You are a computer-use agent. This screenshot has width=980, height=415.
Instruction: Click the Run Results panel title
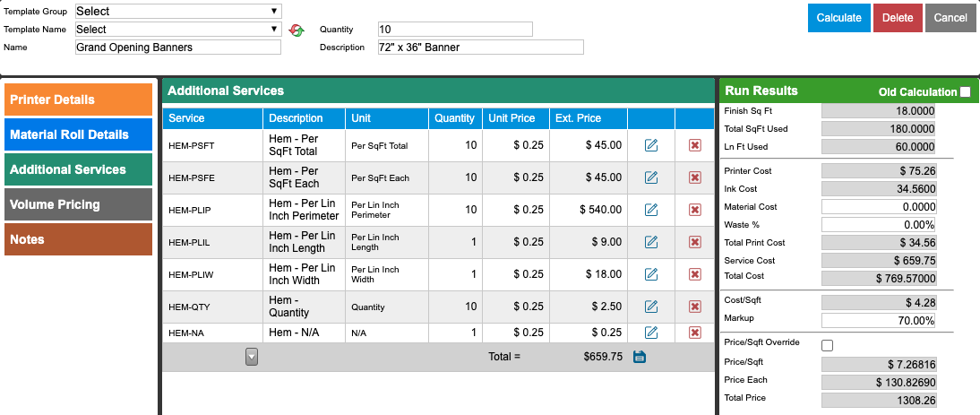[761, 91]
